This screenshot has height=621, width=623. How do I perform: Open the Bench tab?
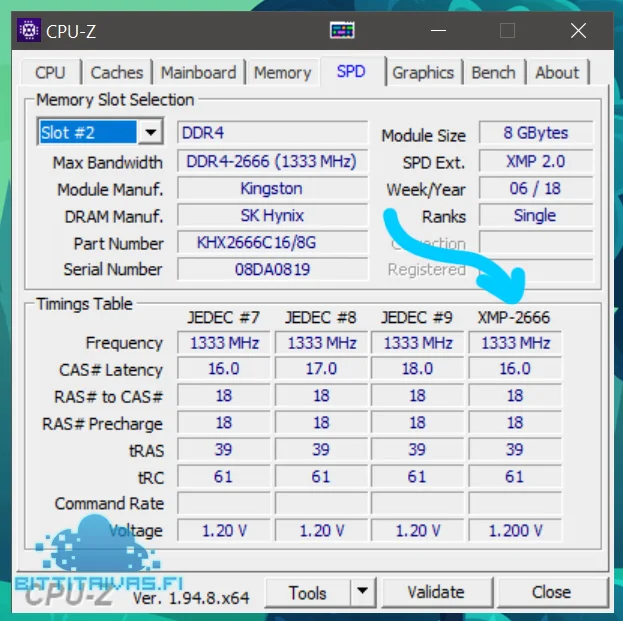click(x=493, y=72)
